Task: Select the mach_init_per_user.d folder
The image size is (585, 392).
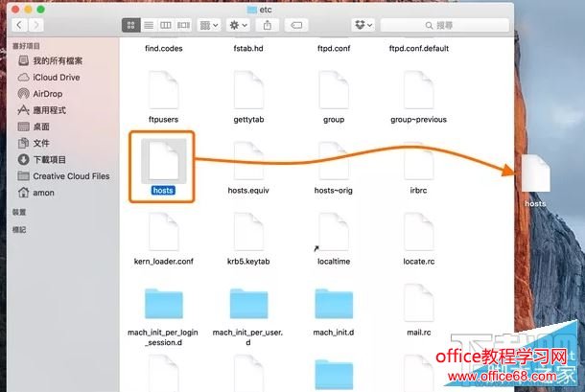Action: tap(248, 303)
